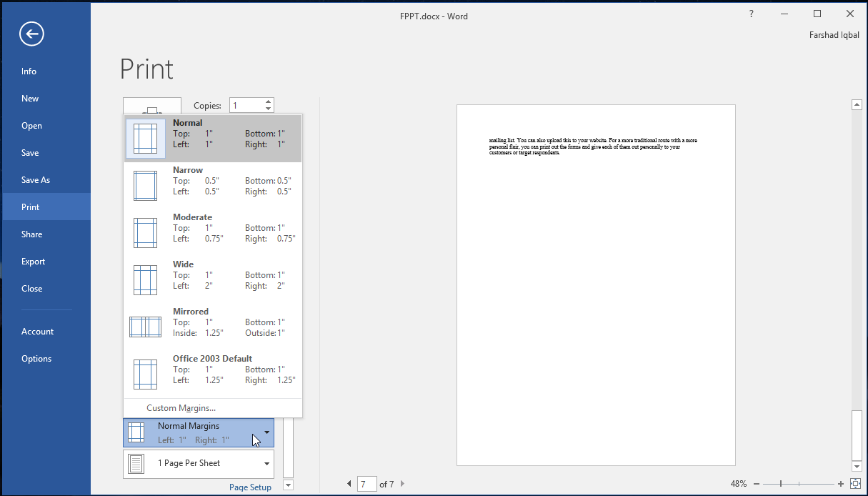The width and height of the screenshot is (868, 496).
Task: Choose Office 2003 Default margins icon
Action: (x=145, y=375)
